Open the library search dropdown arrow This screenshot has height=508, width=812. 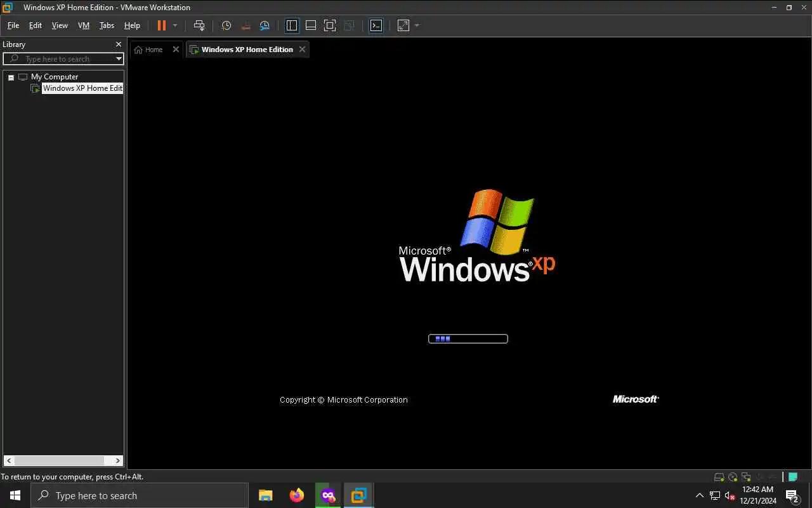119,59
